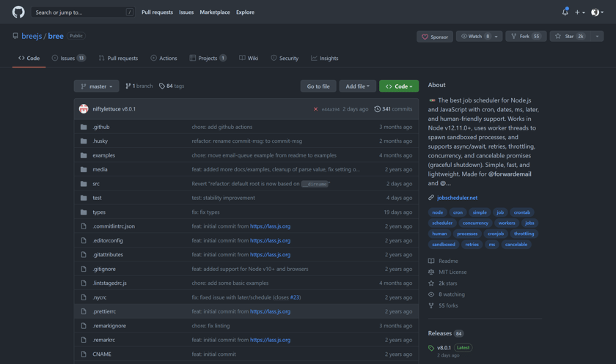Screen dimensions: 616x364
Task: Open the Releases 84 heading link
Action: coord(446,333)
